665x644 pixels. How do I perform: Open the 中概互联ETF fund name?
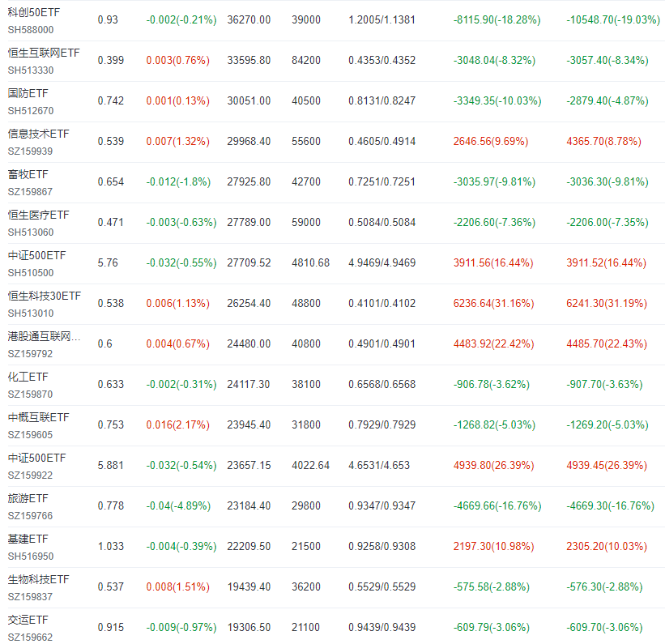(39, 417)
